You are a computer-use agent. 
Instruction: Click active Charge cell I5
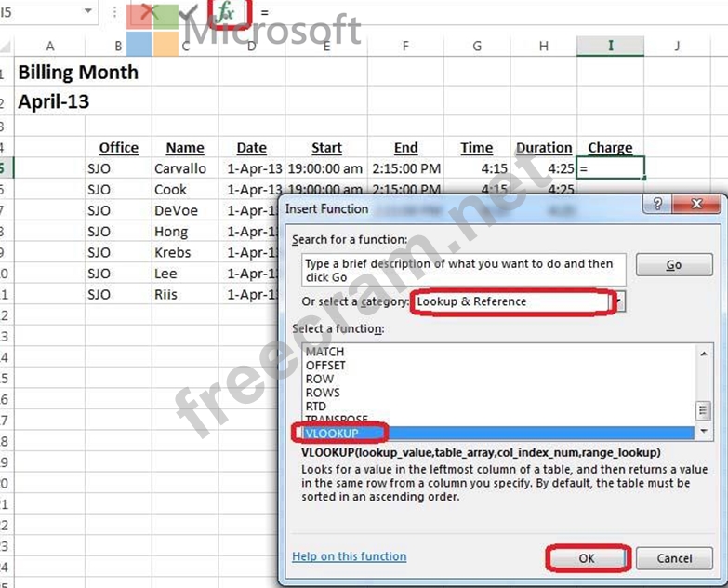[610, 168]
